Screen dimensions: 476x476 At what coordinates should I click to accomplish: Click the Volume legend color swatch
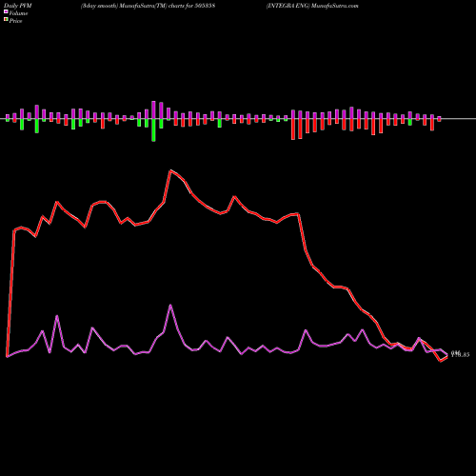tap(6, 11)
